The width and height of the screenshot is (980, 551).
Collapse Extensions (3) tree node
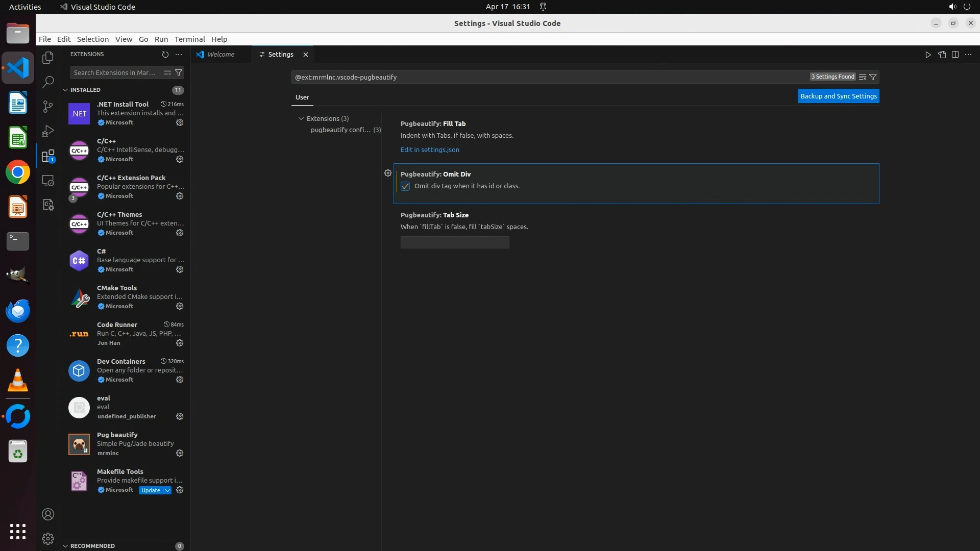(x=301, y=118)
